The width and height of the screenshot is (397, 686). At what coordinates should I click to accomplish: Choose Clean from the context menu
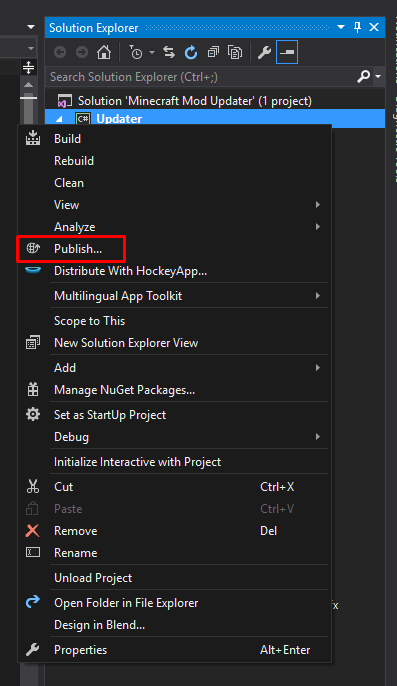tap(175, 182)
